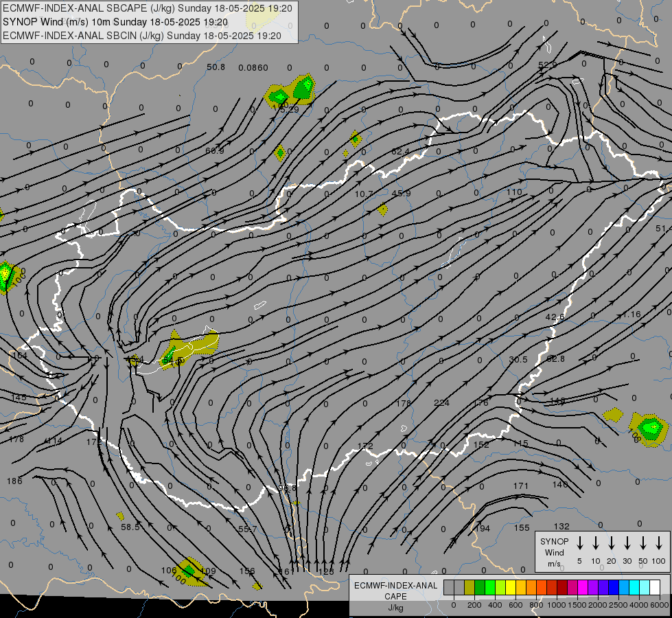Click the 800 tick label on CAPE scale
This screenshot has width=672, height=618.
coord(536,605)
